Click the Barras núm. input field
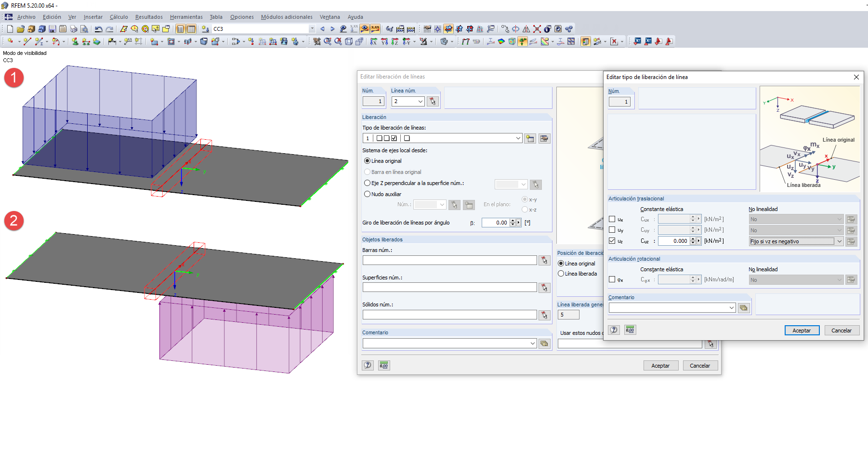This screenshot has width=868, height=450. [x=450, y=260]
